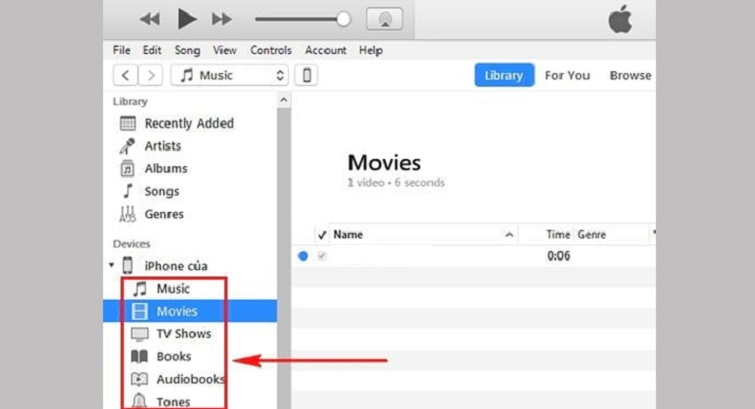
Task: Open the AirPlay output icon
Action: coord(384,19)
